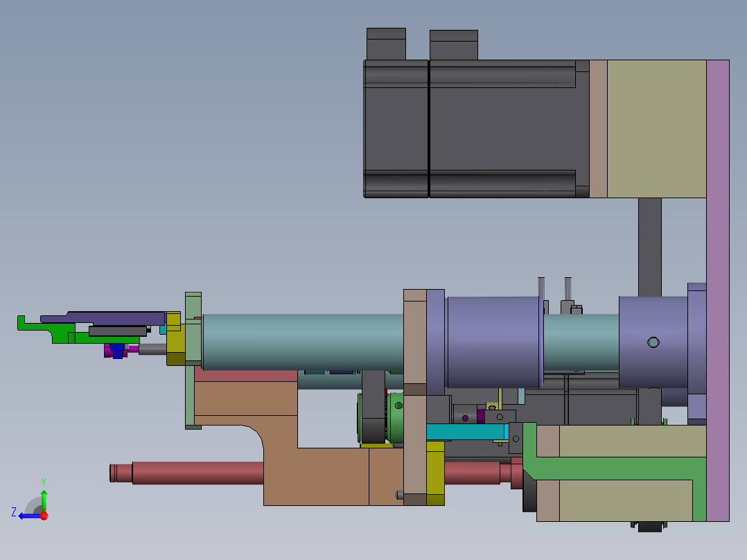Screen dimensions: 747x560
Task: Select the large dark gray servo motor body
Action: tap(477, 129)
